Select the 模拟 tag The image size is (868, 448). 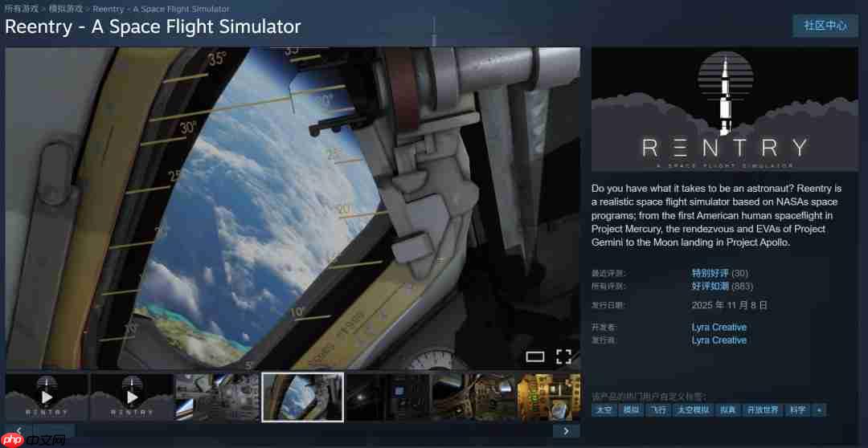point(631,409)
